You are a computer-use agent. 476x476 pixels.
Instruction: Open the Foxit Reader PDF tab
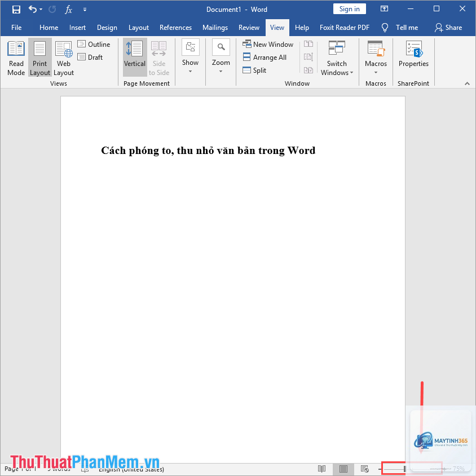click(x=344, y=28)
